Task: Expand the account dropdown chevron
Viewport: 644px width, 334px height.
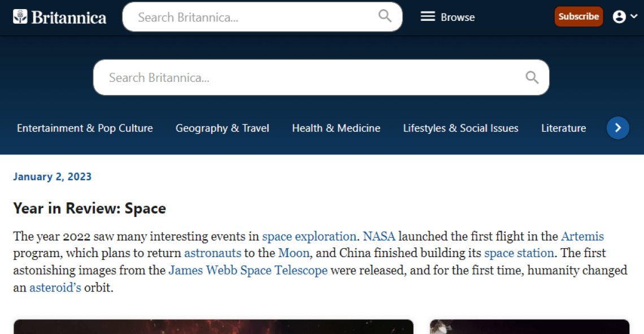Action: [x=634, y=16]
